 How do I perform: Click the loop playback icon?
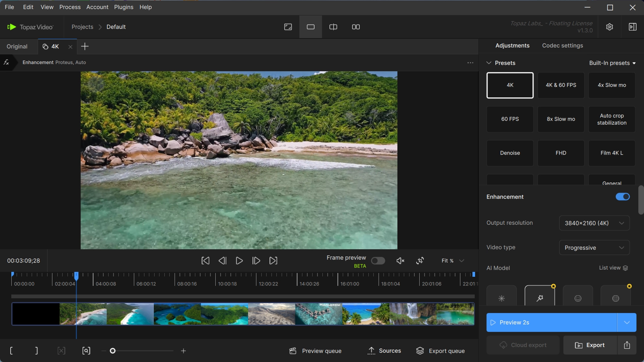pos(420,261)
